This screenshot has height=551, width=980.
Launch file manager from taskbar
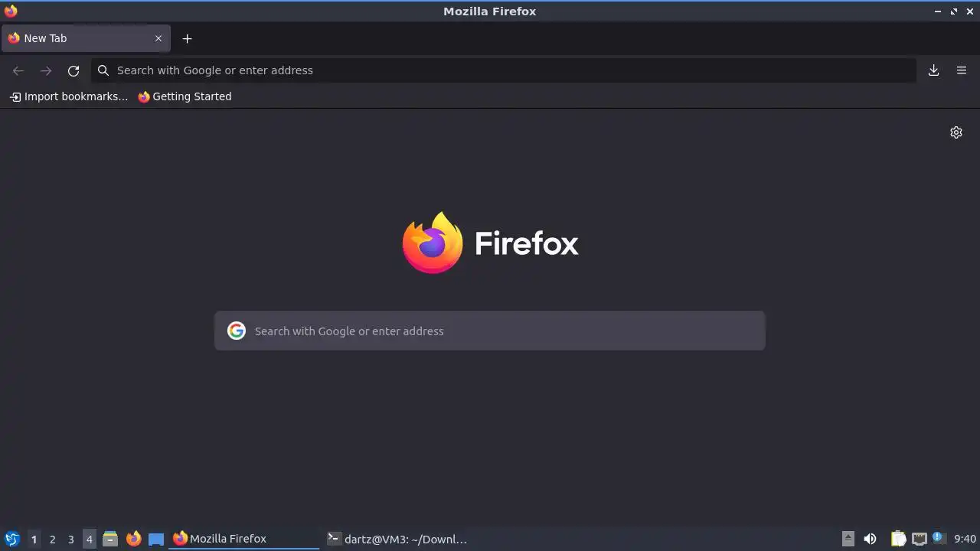tap(110, 539)
